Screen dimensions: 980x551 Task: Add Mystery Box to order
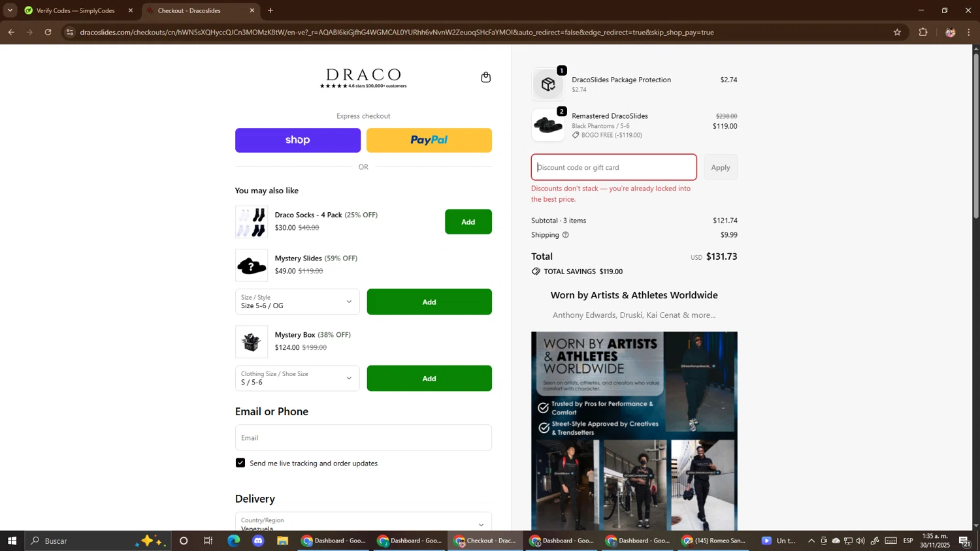coord(429,378)
